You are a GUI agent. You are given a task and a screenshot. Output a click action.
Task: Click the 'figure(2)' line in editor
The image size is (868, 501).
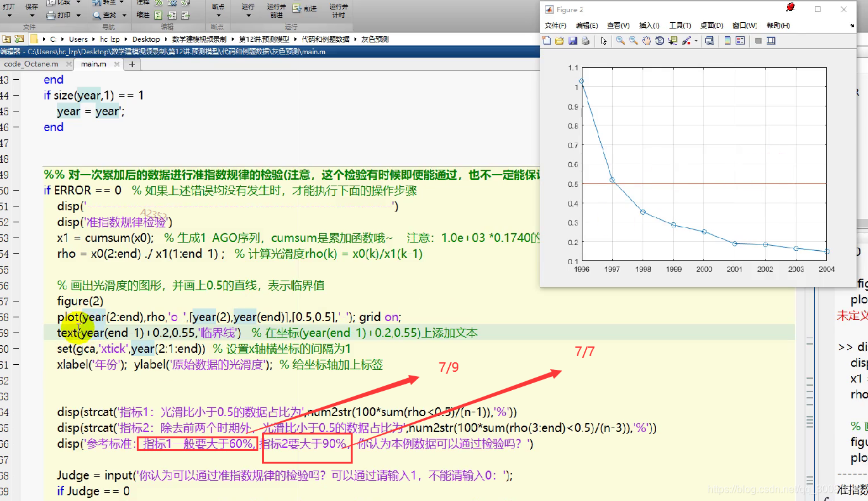[x=80, y=301]
